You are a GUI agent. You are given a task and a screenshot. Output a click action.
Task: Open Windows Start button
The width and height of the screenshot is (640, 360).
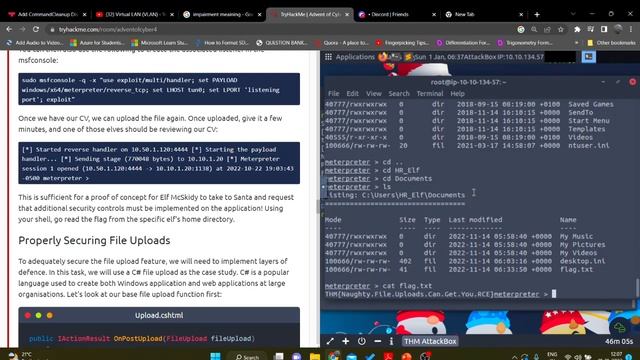(216, 356)
